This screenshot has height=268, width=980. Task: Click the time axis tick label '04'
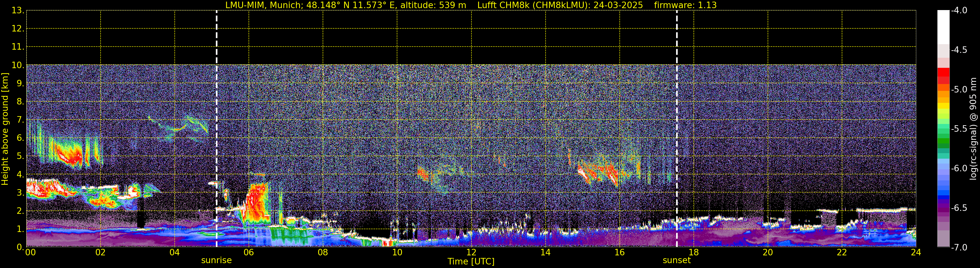(x=174, y=252)
